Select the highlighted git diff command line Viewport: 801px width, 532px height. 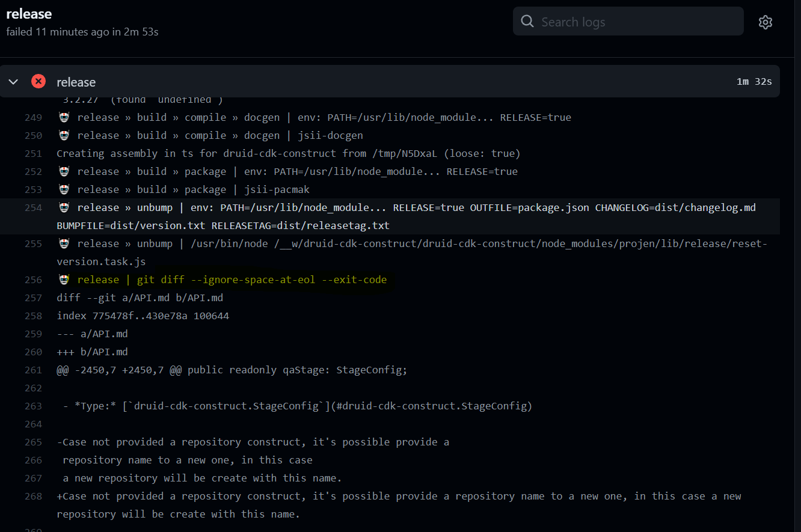(232, 279)
